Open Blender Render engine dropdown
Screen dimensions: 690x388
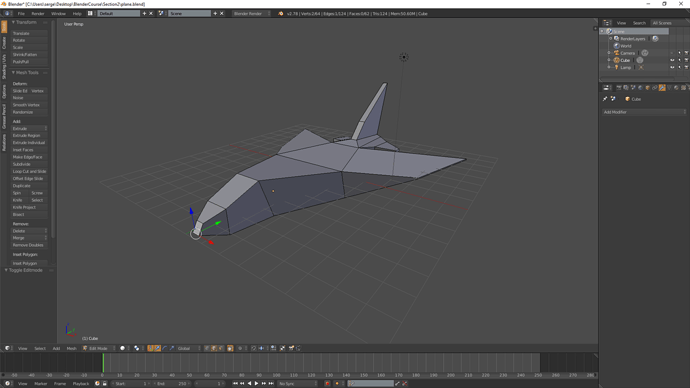pos(251,14)
